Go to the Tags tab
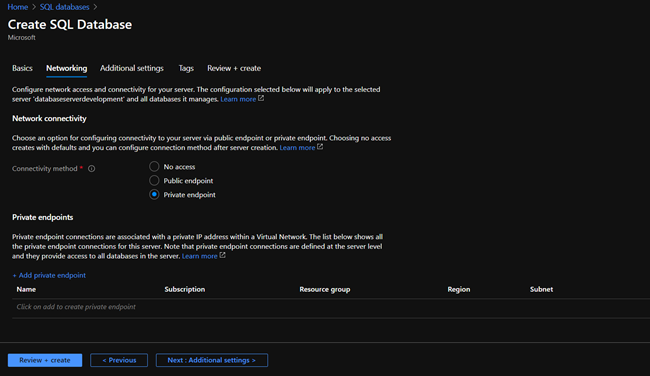 [x=186, y=68]
